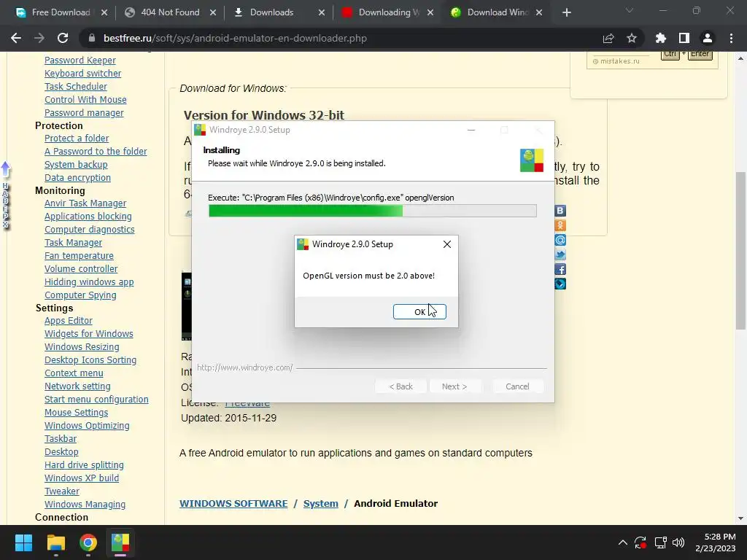Share this page icon in address bar

(x=608, y=38)
